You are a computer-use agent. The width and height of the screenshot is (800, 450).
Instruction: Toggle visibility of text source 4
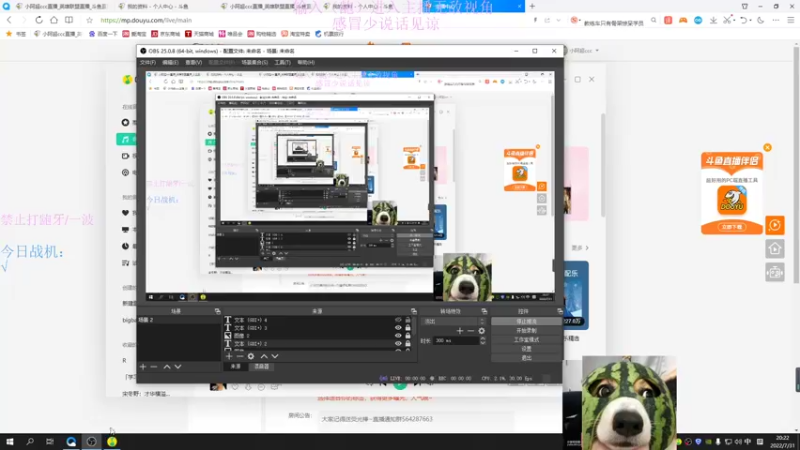click(x=398, y=320)
